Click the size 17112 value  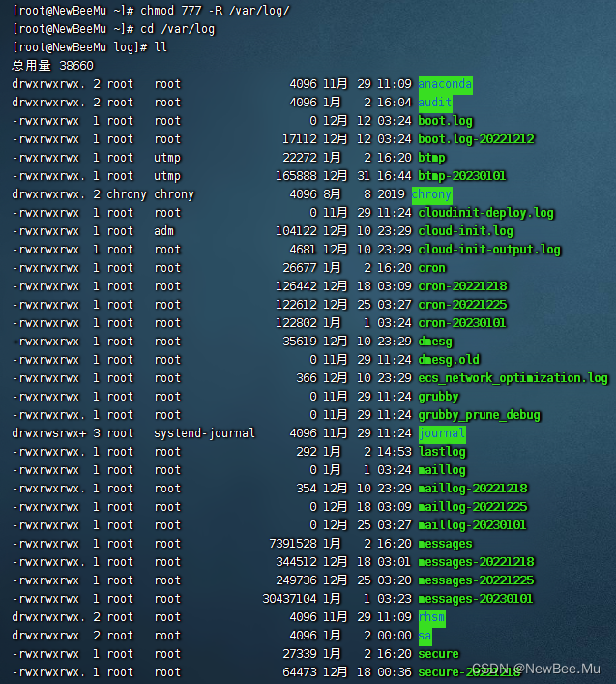point(300,139)
